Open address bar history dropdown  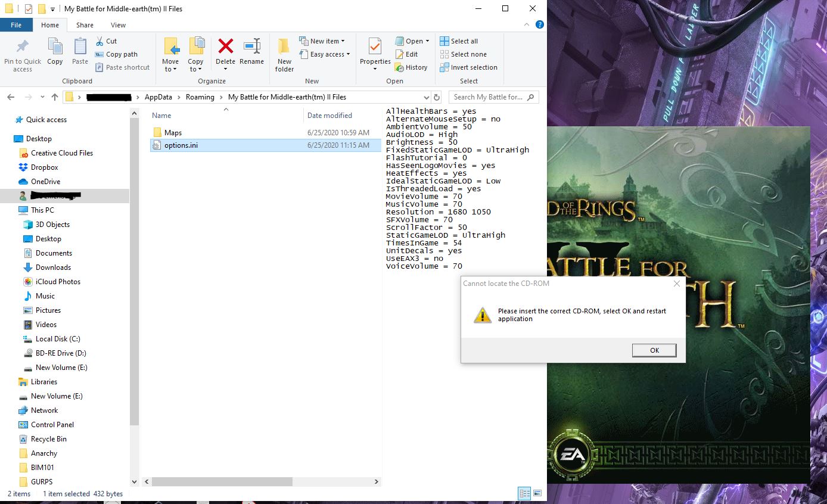pyautogui.click(x=426, y=97)
